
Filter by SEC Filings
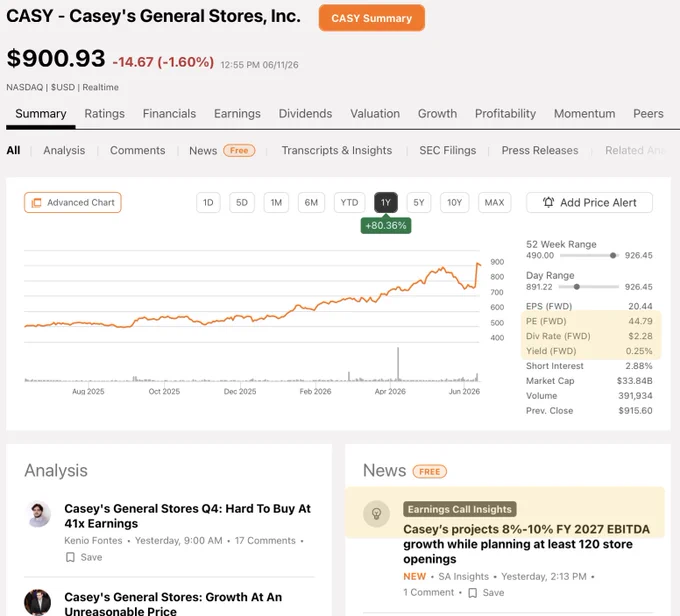point(448,151)
